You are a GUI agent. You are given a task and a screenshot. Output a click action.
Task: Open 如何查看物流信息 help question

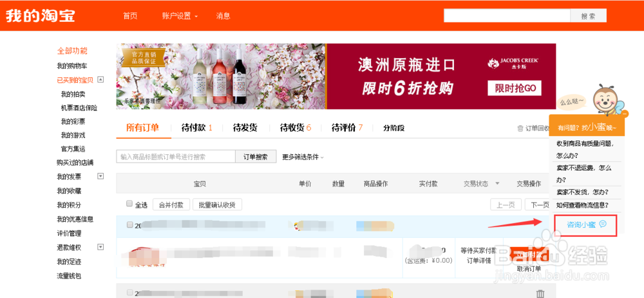click(582, 205)
